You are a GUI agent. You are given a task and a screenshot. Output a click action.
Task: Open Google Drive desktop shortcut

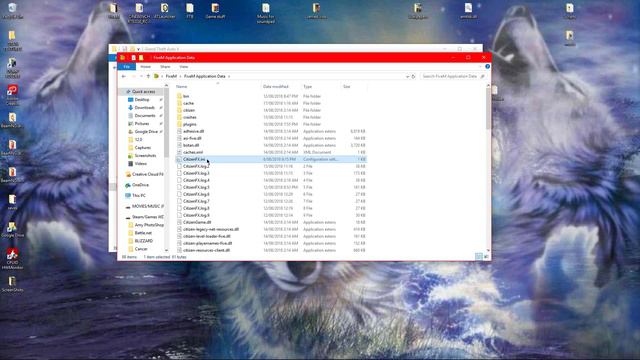(12, 230)
